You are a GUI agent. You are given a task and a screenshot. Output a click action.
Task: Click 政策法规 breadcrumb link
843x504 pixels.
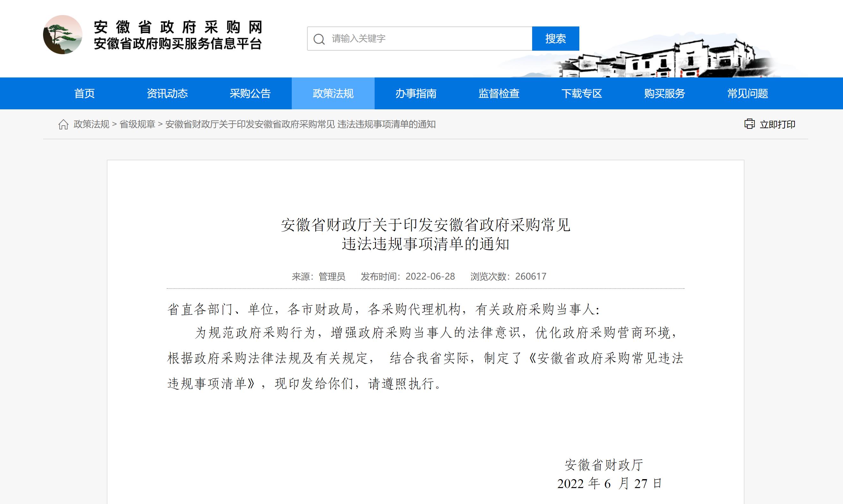(x=92, y=125)
